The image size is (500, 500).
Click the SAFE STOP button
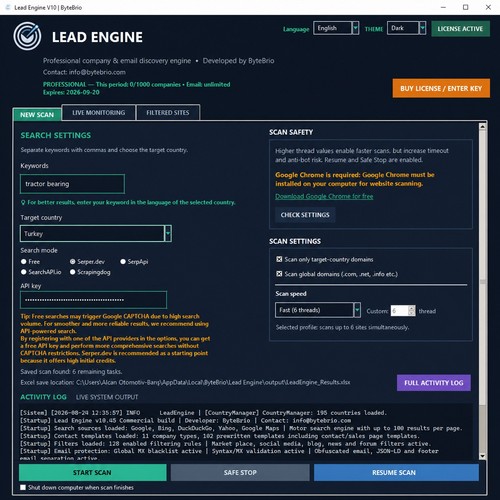coord(240,472)
